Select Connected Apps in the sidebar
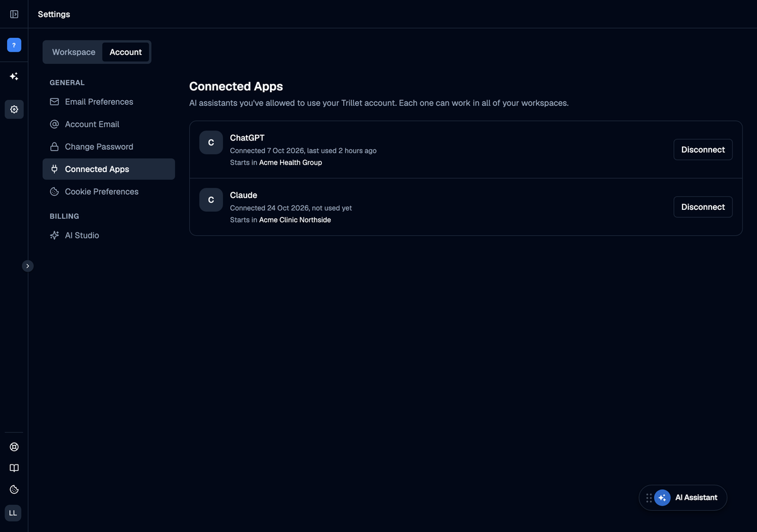The width and height of the screenshot is (757, 532). click(x=109, y=169)
